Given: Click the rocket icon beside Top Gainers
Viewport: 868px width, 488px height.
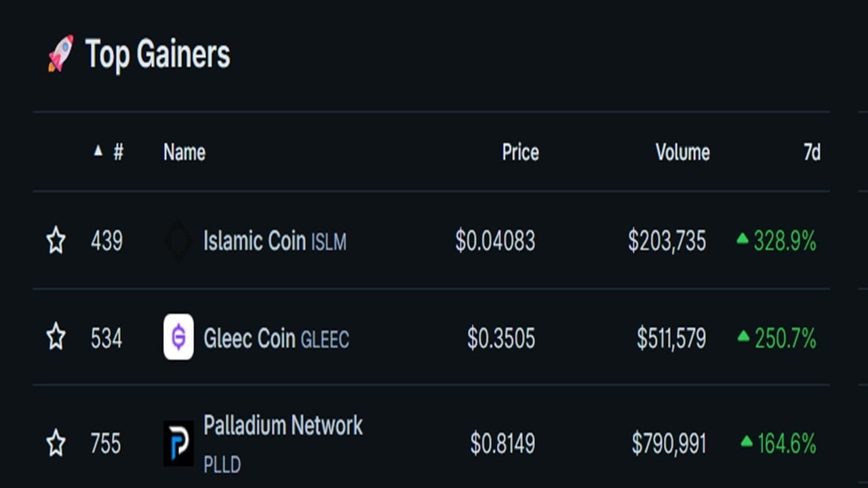Looking at the screenshot, I should [x=60, y=54].
